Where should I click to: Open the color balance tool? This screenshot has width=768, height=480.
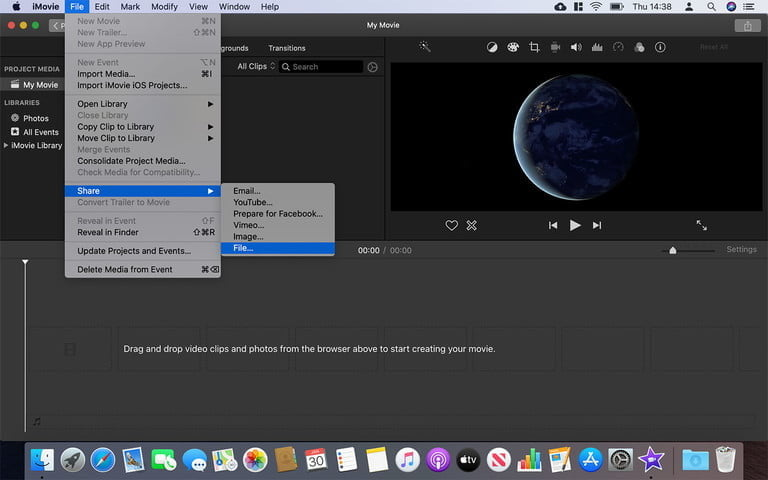492,47
